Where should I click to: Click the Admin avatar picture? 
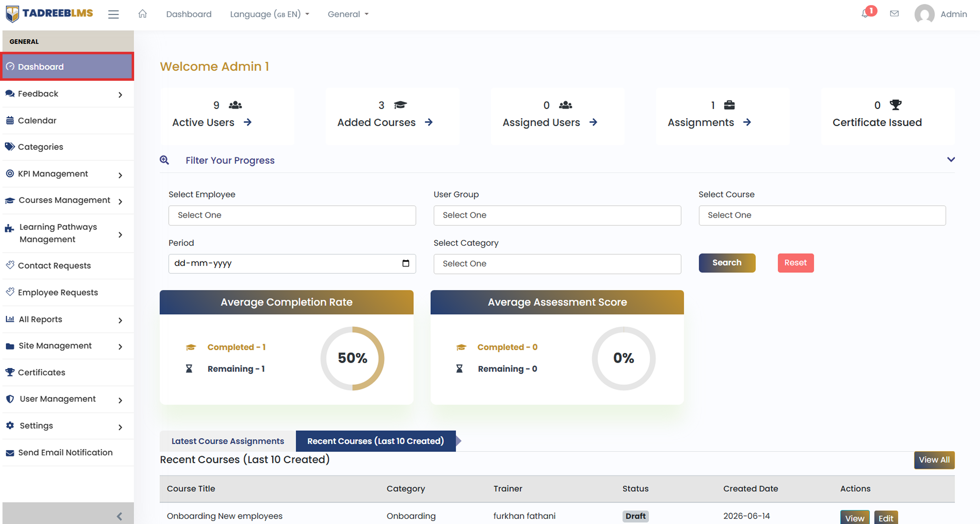(x=925, y=14)
